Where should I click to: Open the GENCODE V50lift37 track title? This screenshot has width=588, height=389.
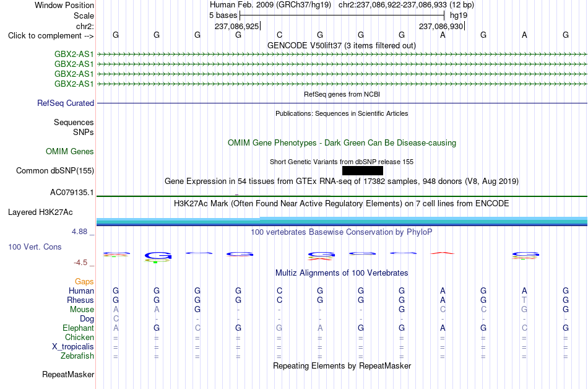[x=342, y=46]
